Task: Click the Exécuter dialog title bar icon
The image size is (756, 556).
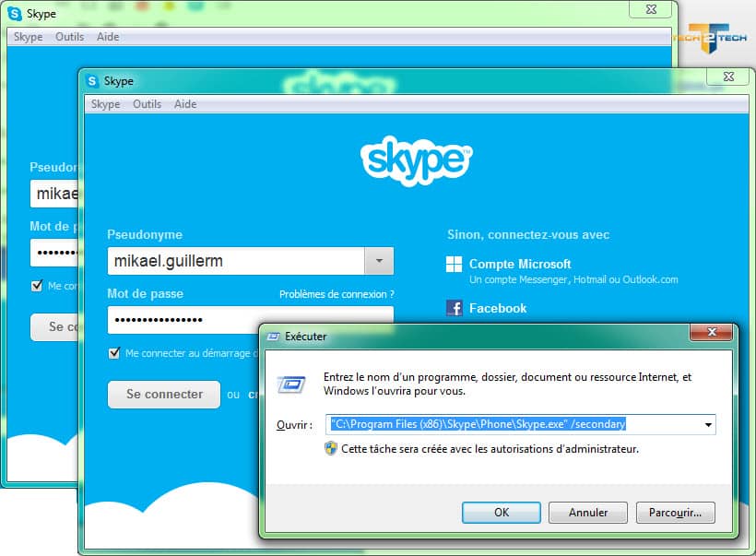Action: point(273,337)
